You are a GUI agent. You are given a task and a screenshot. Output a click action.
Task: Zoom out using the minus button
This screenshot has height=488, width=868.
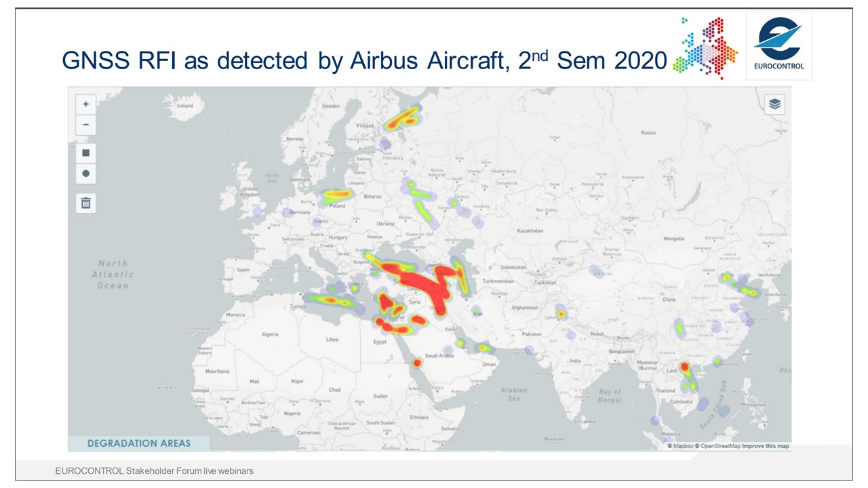point(85,125)
